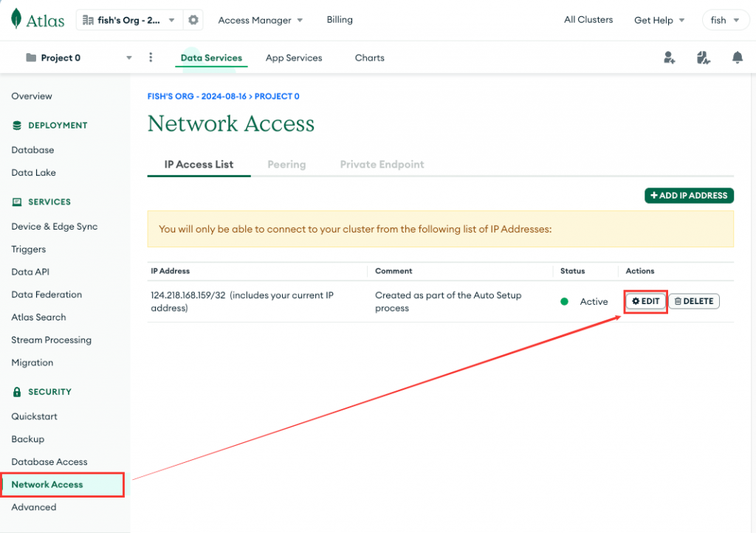The width and height of the screenshot is (756, 533).
Task: Open project options three-dot menu
Action: pos(151,58)
